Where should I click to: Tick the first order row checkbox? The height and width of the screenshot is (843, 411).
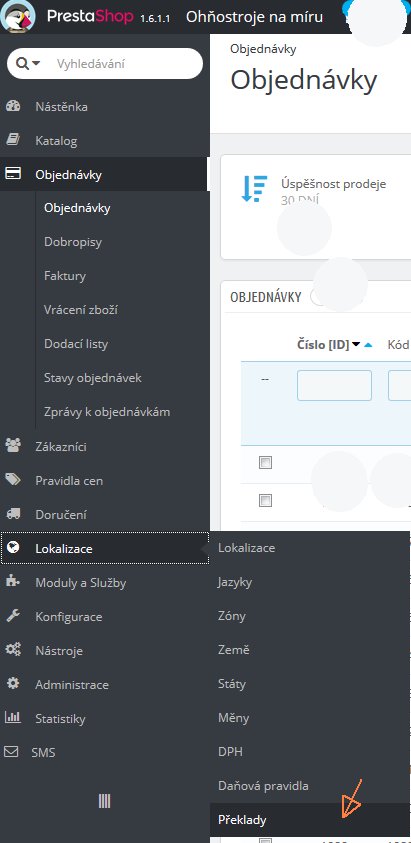[265, 462]
